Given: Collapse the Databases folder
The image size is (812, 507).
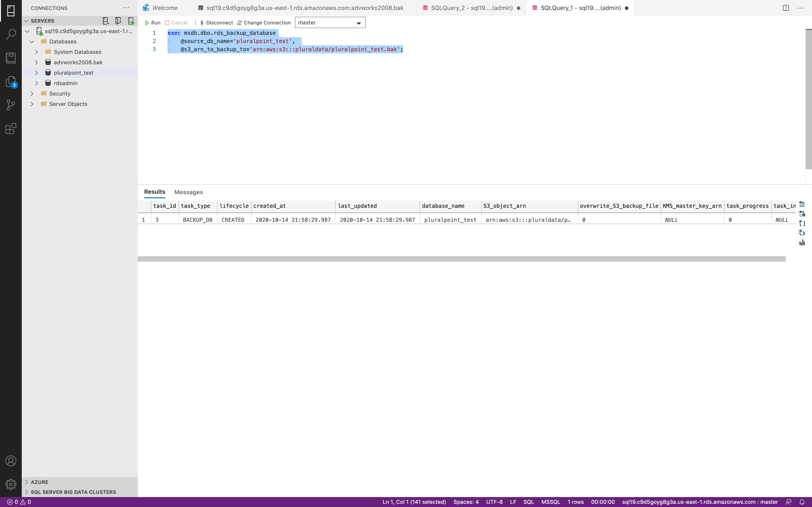Looking at the screenshot, I should tap(32, 42).
